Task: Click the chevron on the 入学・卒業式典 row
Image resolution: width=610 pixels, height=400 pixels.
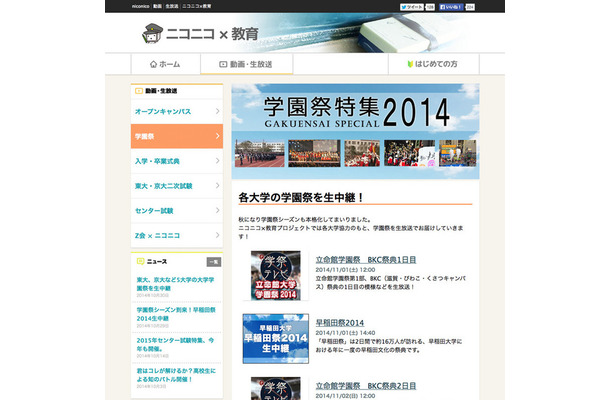Action: click(217, 161)
